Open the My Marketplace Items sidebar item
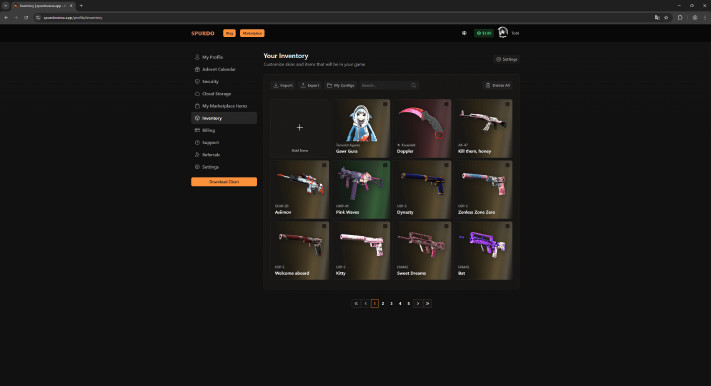This screenshot has height=386, width=711. tap(224, 106)
